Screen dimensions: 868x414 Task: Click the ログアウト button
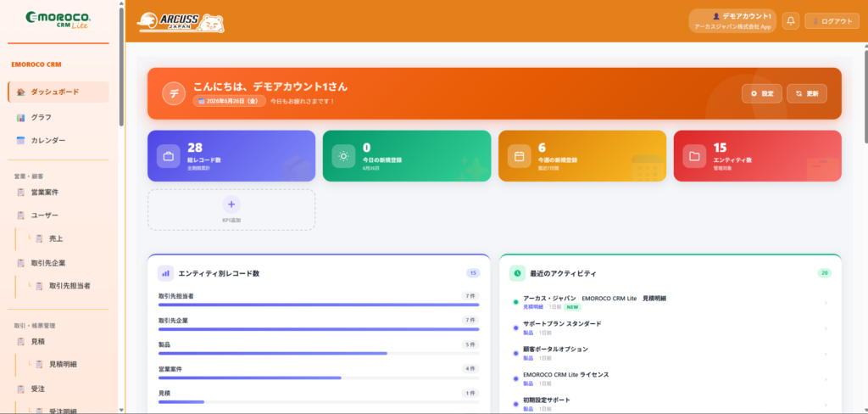(832, 21)
